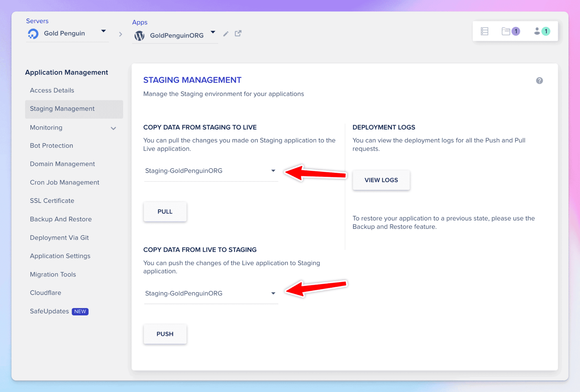
Task: Go to Backup And Restore section
Action: pos(61,219)
